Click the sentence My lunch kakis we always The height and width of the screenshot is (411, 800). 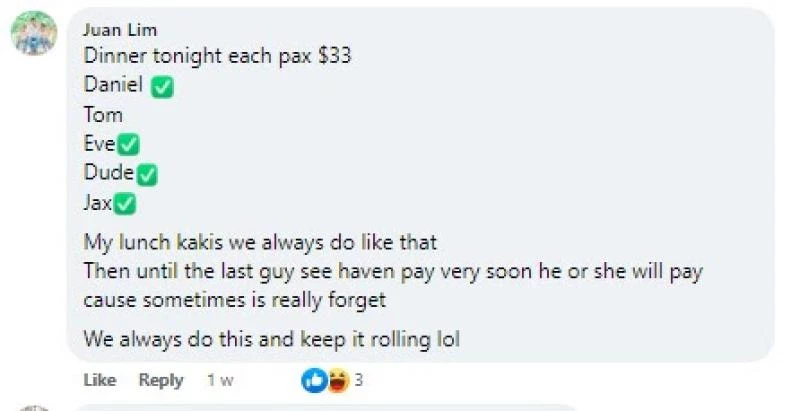tap(260, 242)
